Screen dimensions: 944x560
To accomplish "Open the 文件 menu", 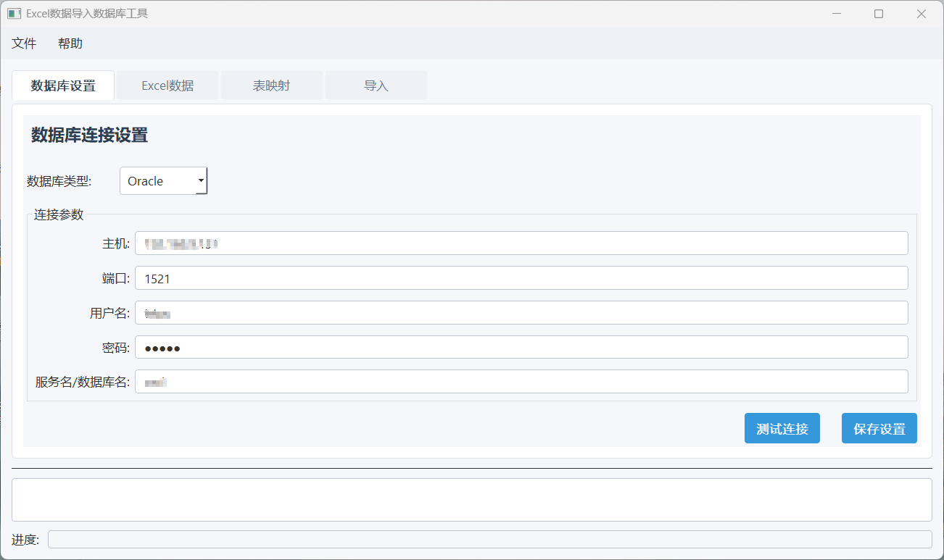I will pos(24,43).
